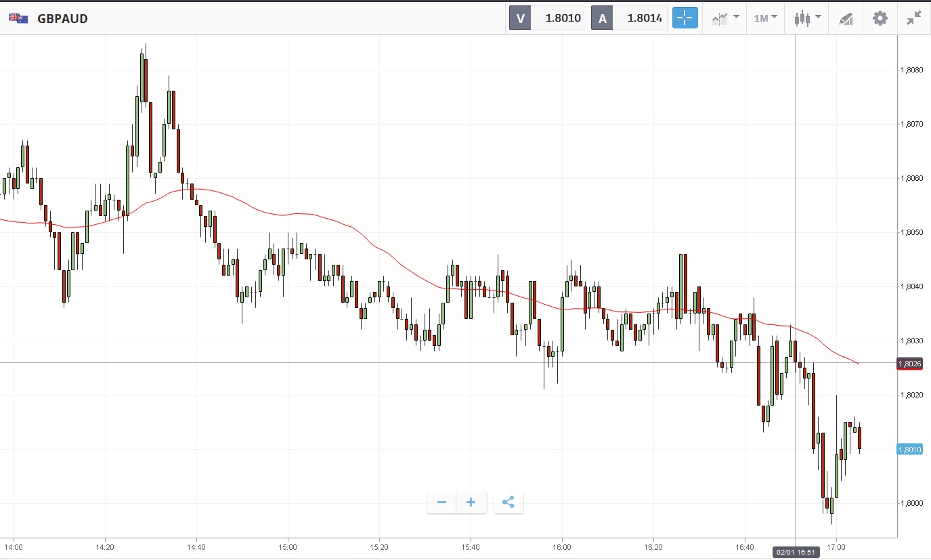931x560 pixels.
Task: Click the 15:20 time axis label
Action: click(x=379, y=546)
